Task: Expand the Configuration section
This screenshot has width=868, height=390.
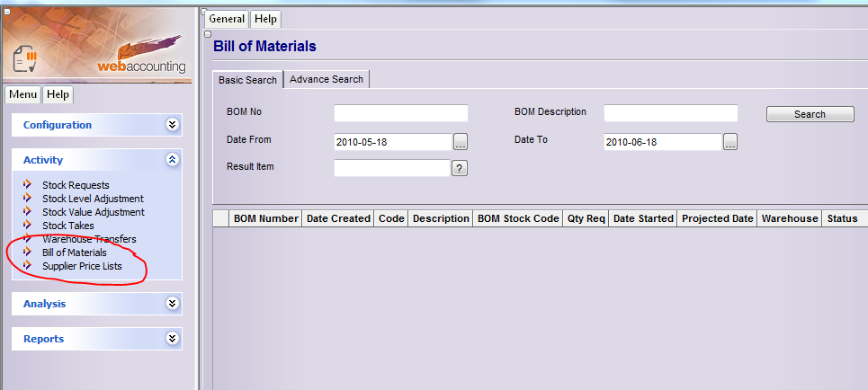Action: pyautogui.click(x=173, y=125)
